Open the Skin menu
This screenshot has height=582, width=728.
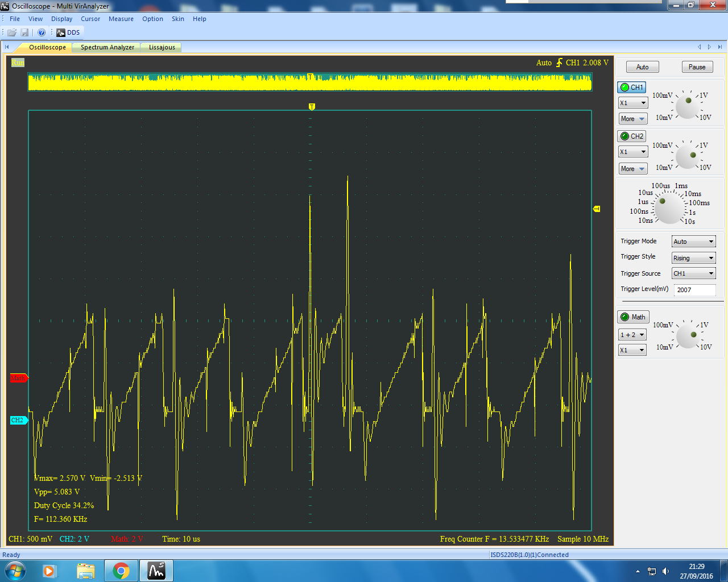[x=178, y=19]
